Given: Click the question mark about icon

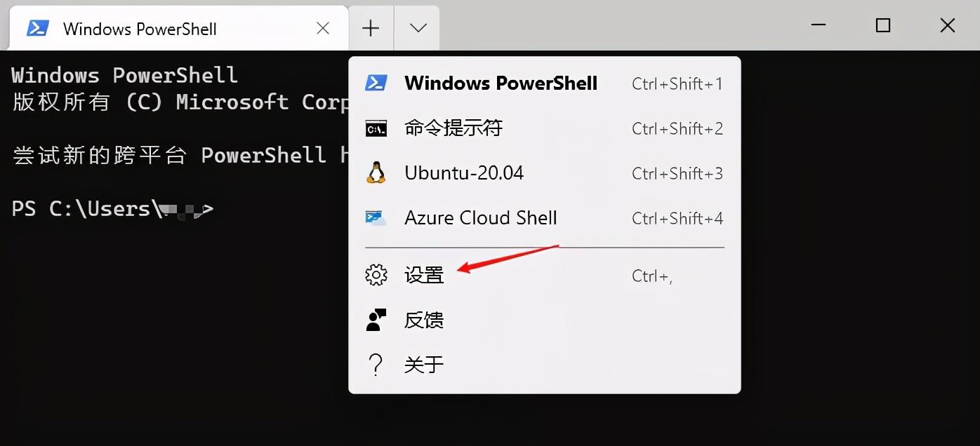Looking at the screenshot, I should (x=376, y=365).
